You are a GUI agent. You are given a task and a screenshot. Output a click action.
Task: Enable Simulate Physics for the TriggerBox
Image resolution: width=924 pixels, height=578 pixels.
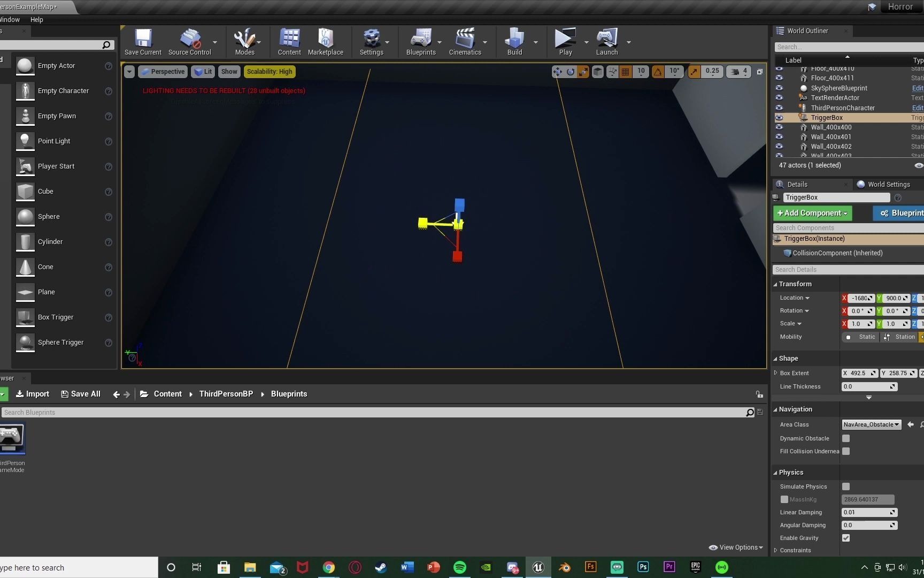845,486
